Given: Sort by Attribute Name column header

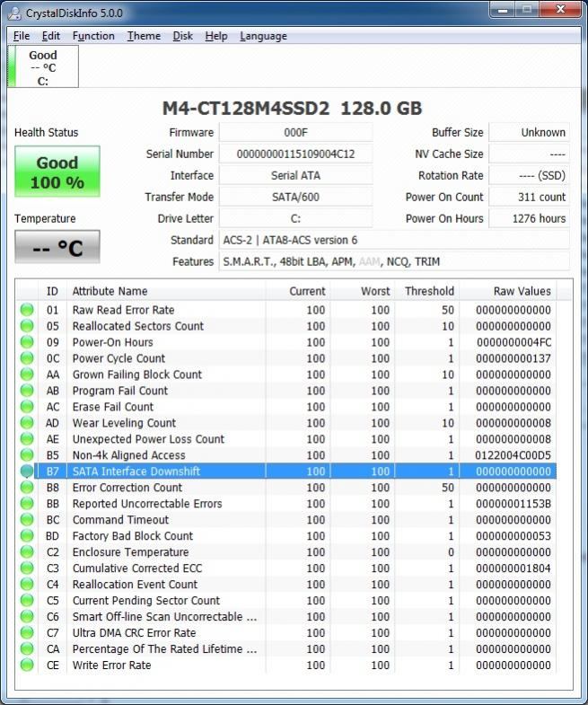Looking at the screenshot, I should (x=166, y=291).
